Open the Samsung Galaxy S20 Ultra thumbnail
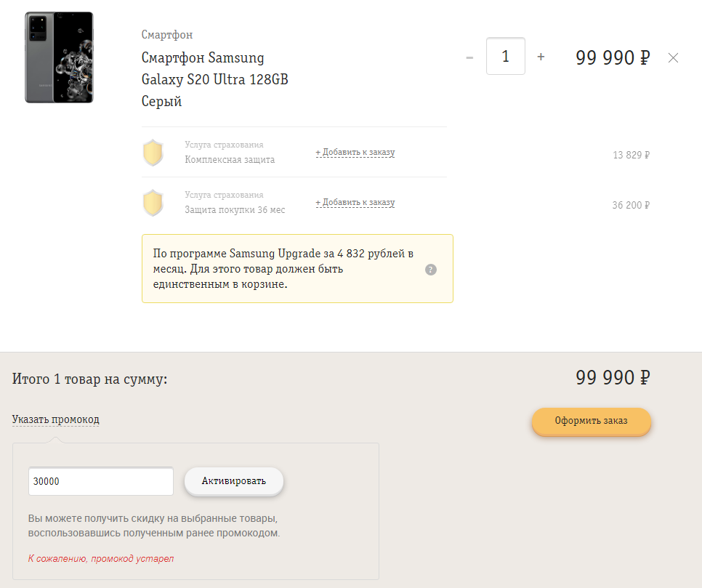The image size is (702, 588). [59, 57]
